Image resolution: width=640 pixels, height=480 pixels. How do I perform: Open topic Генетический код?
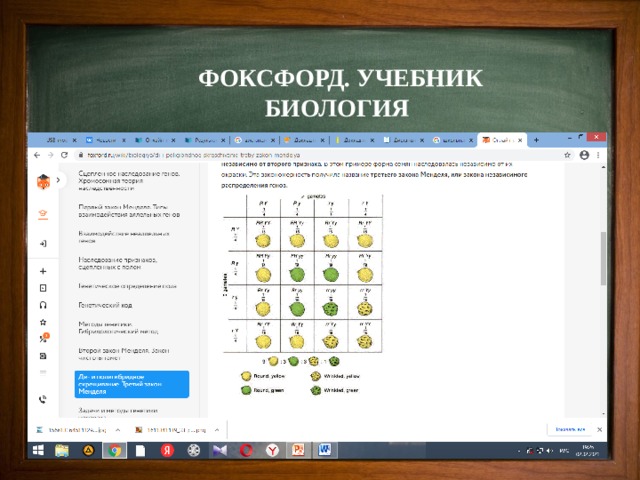coord(105,305)
